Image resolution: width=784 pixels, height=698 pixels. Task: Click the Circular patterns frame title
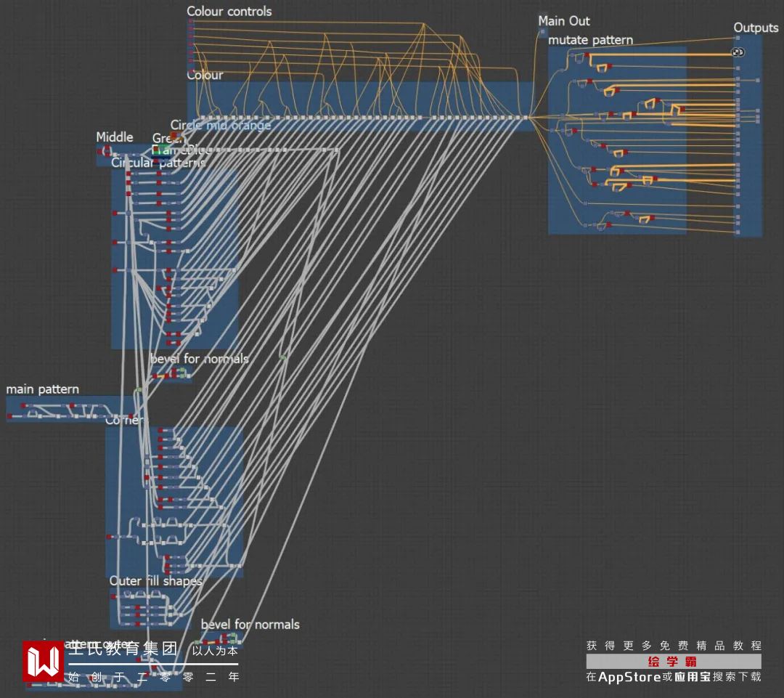pos(158,163)
